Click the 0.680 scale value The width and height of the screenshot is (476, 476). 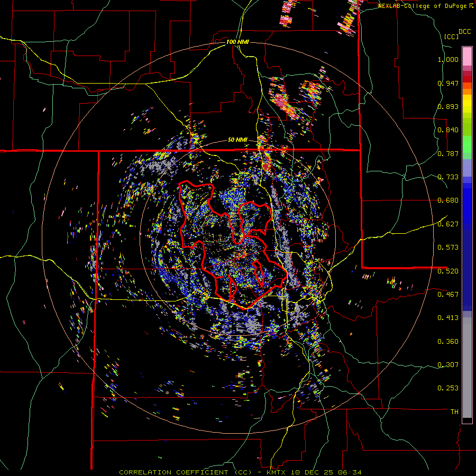(x=448, y=200)
